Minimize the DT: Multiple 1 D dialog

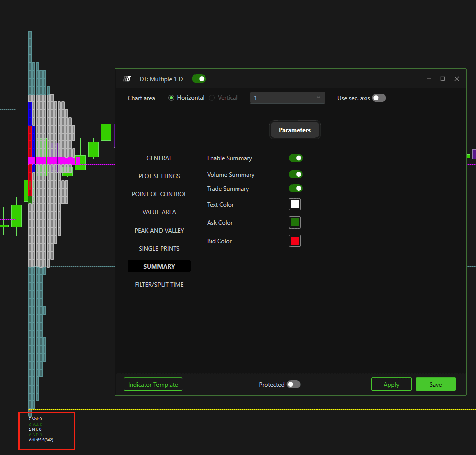(428, 79)
